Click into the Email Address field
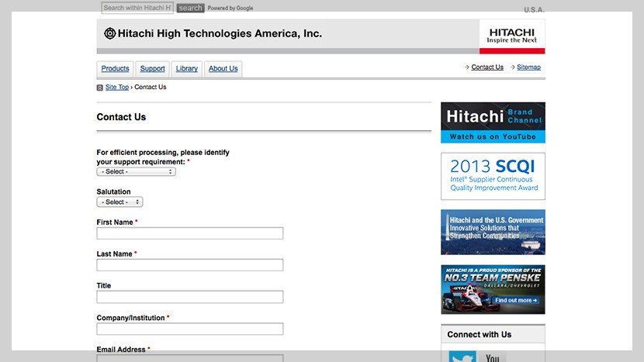 (190, 358)
